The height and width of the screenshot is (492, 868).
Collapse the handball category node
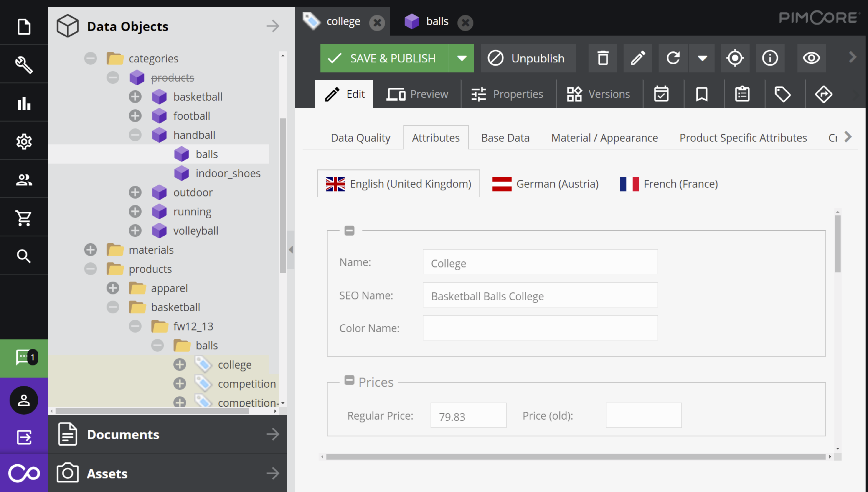[135, 135]
